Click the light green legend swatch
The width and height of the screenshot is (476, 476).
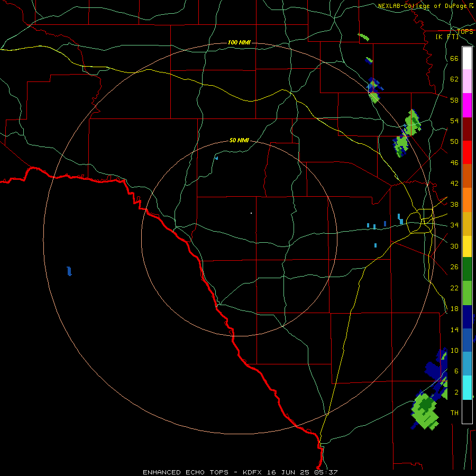(467, 293)
